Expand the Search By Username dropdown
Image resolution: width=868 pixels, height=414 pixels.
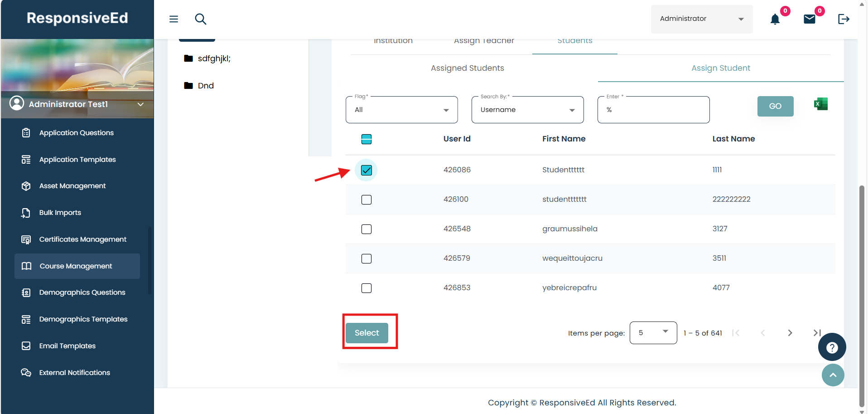[x=527, y=110]
